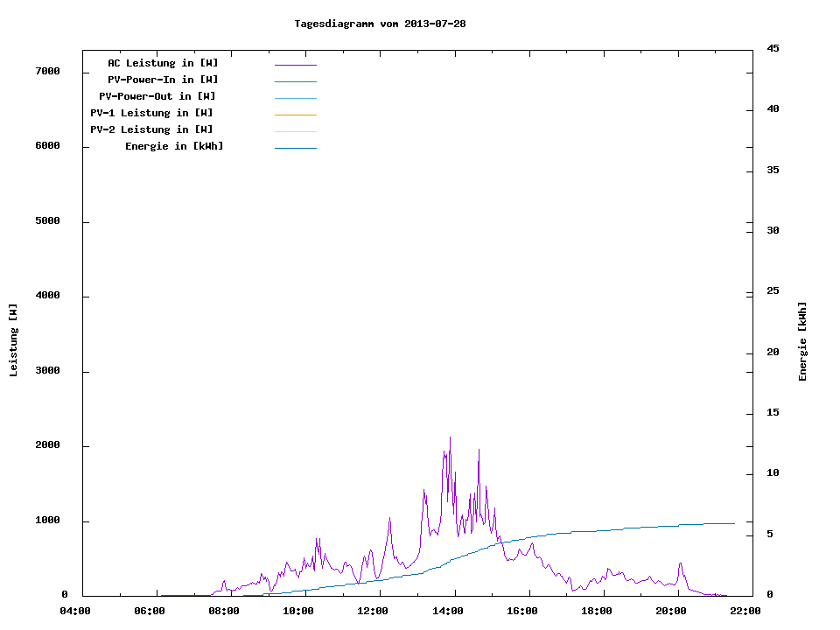Select the 04:00 tick label on time axis

coord(74,611)
